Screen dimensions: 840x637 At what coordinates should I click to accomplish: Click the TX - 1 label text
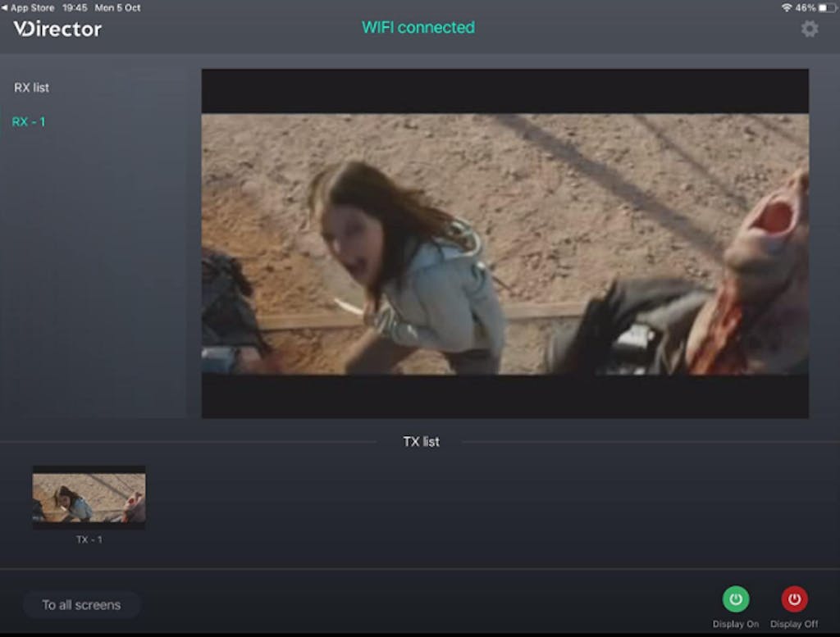point(89,539)
